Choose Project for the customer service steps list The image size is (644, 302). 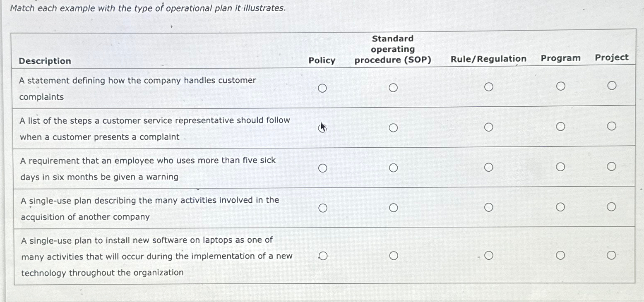(612, 125)
